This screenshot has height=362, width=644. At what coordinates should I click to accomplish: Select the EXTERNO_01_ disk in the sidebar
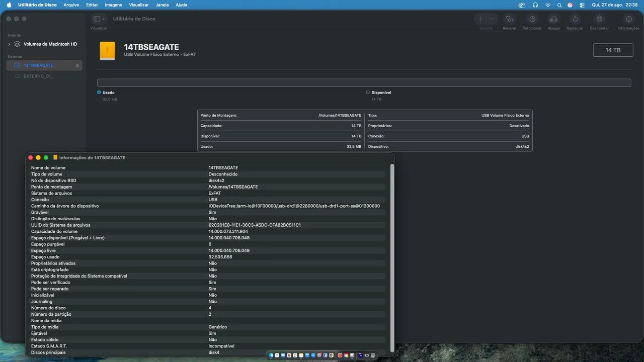[x=44, y=76]
